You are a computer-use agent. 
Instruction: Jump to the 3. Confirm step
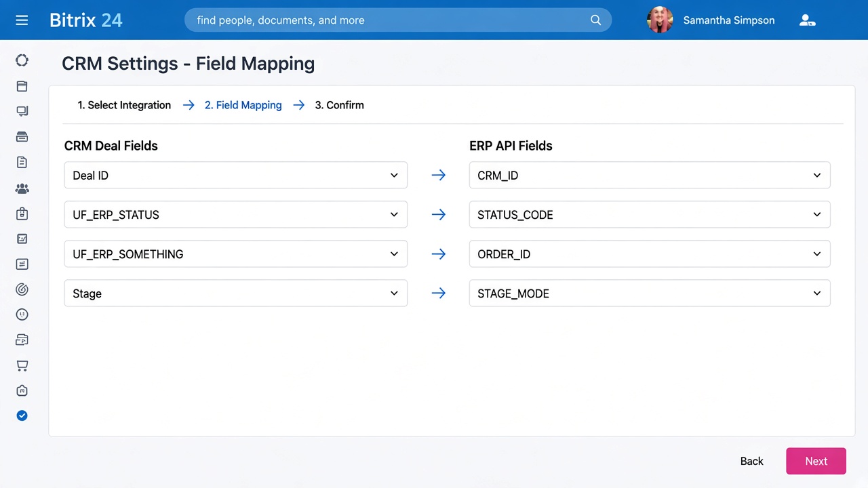tap(339, 105)
